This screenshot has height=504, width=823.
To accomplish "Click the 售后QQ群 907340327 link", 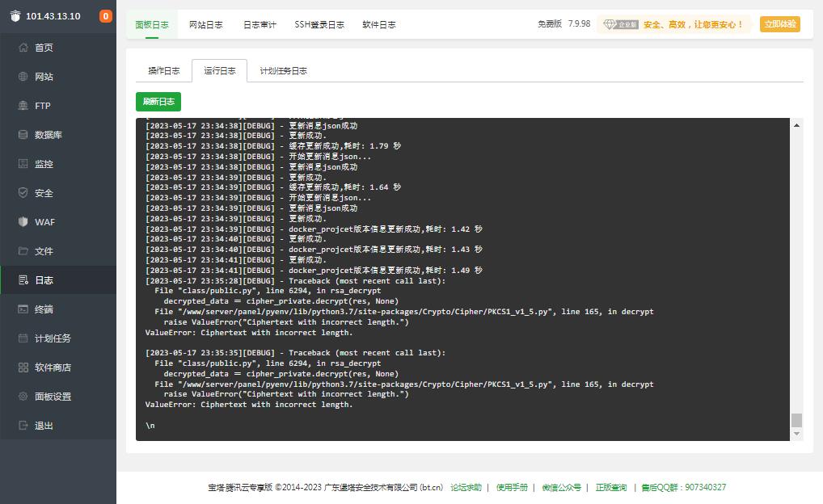I will coord(684,487).
